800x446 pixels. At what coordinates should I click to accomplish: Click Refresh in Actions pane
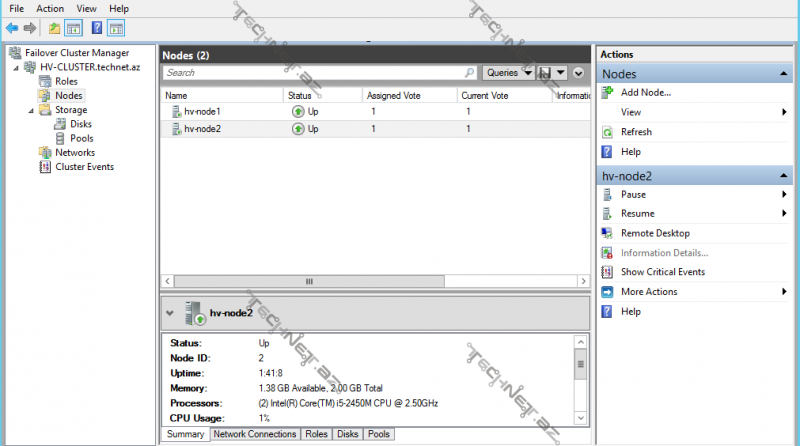click(636, 132)
